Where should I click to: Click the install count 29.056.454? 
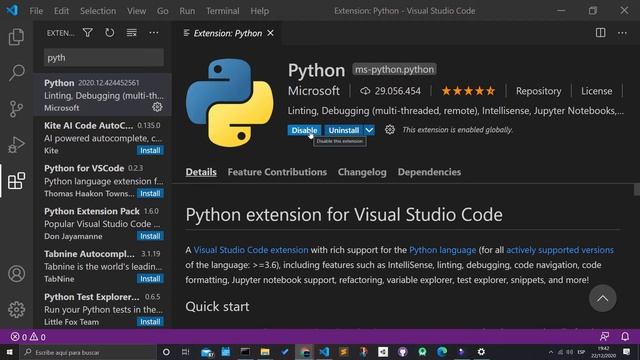[x=390, y=91]
